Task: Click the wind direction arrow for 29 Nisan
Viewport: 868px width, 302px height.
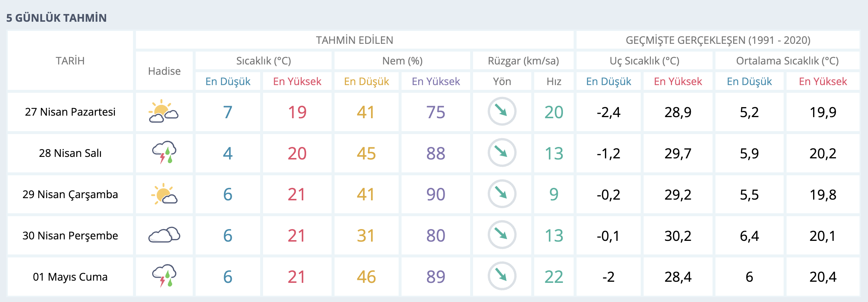Action: [x=502, y=194]
